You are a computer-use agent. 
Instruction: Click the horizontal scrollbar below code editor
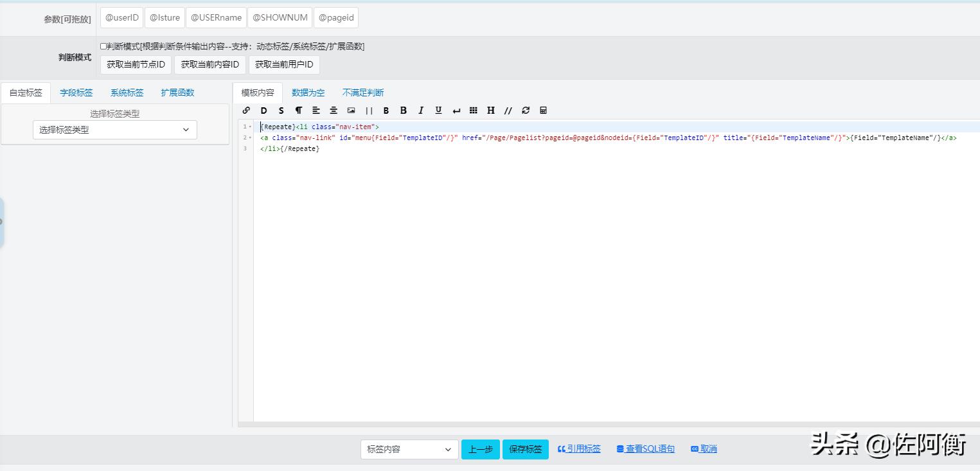point(609,424)
